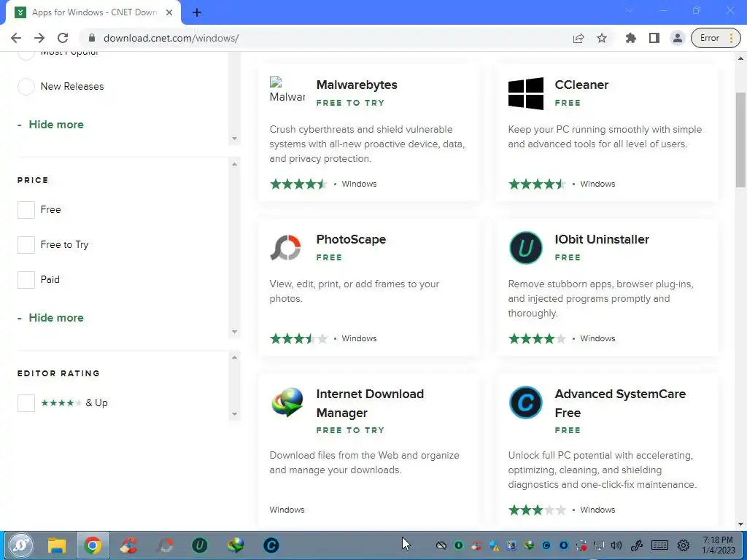This screenshot has width=747, height=560.
Task: Open the settings gear in system tray
Action: [x=684, y=545]
